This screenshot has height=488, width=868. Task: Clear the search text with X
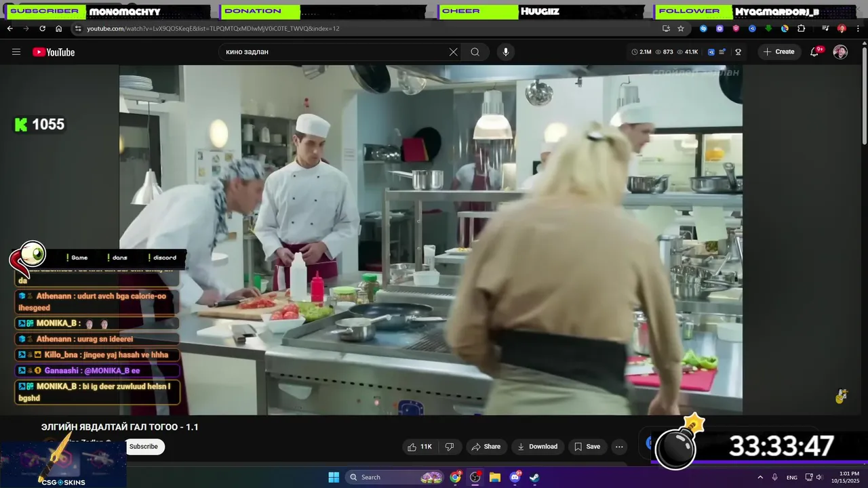click(x=454, y=52)
